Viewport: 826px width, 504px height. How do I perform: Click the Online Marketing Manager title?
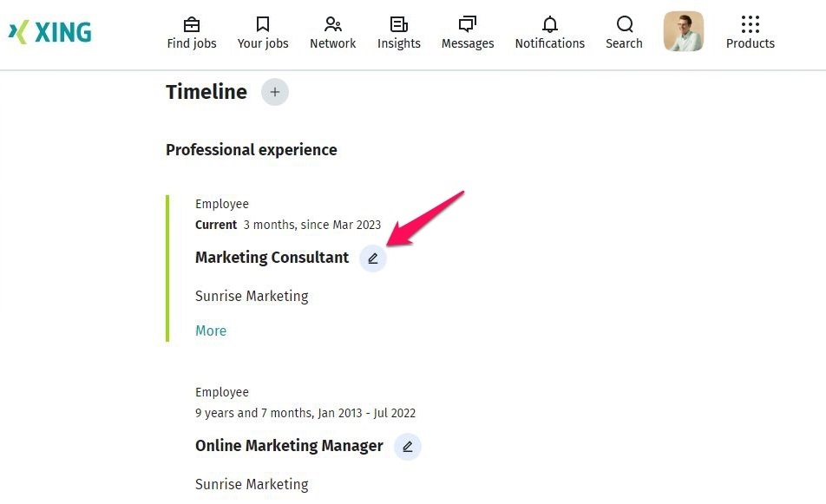[x=289, y=446]
